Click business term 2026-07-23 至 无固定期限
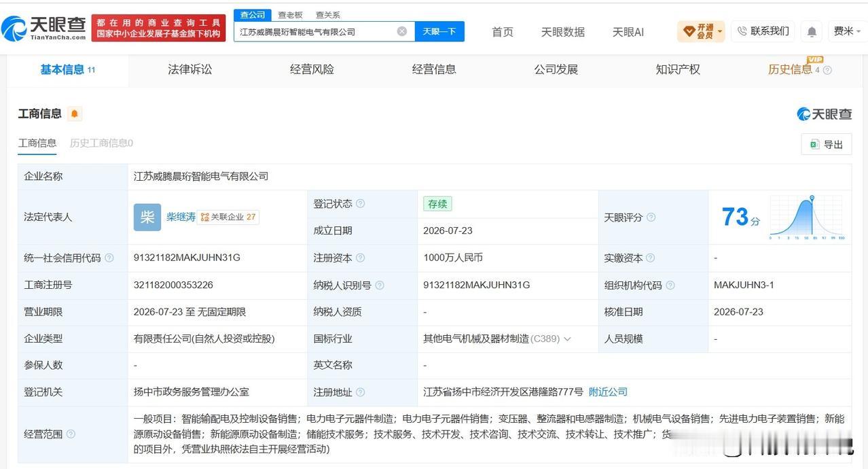Image resolution: width=868 pixels, height=469 pixels. pyautogui.click(x=189, y=312)
